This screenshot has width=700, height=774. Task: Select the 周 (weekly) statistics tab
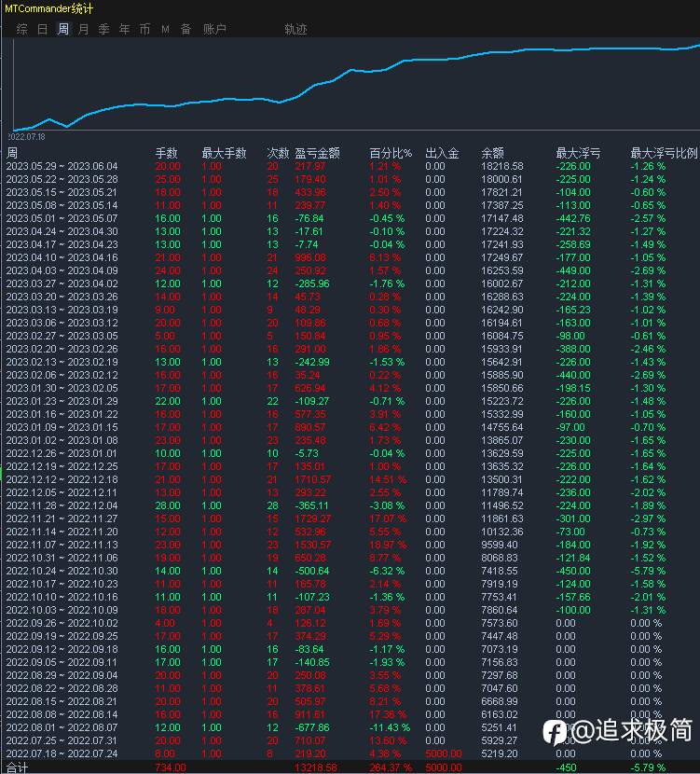click(x=63, y=29)
